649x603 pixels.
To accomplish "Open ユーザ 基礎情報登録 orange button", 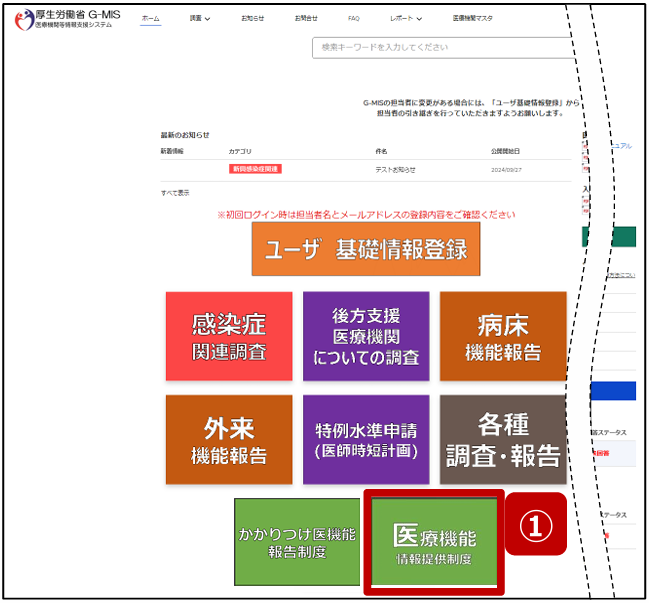I will click(365, 249).
